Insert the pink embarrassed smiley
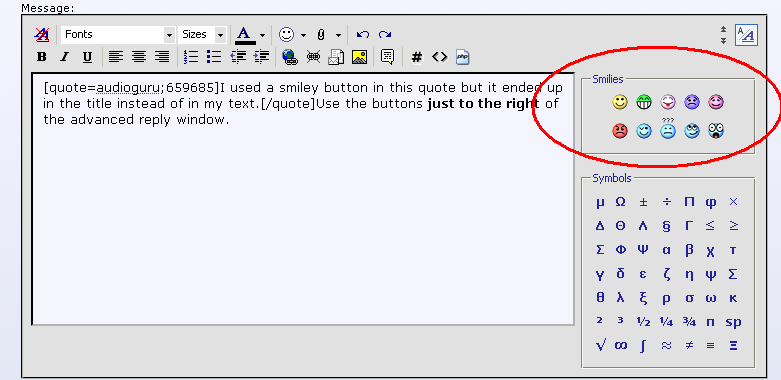781x380 pixels. [x=716, y=102]
